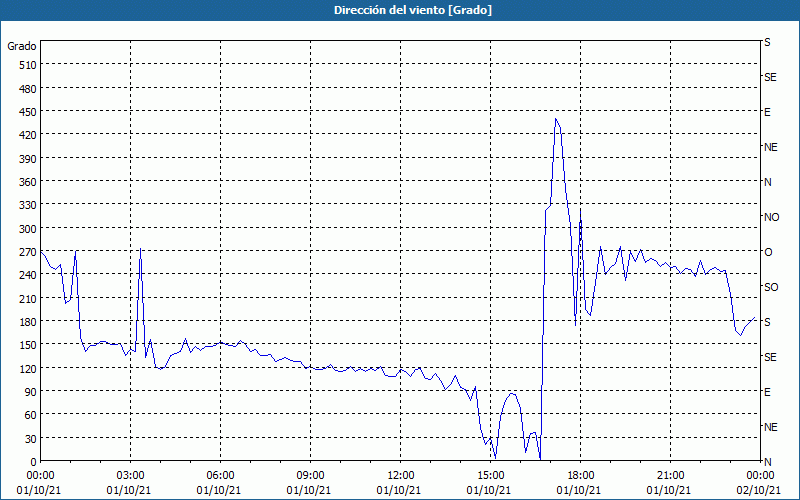
Task: Click the 15:00 time label
Action: pyautogui.click(x=490, y=476)
